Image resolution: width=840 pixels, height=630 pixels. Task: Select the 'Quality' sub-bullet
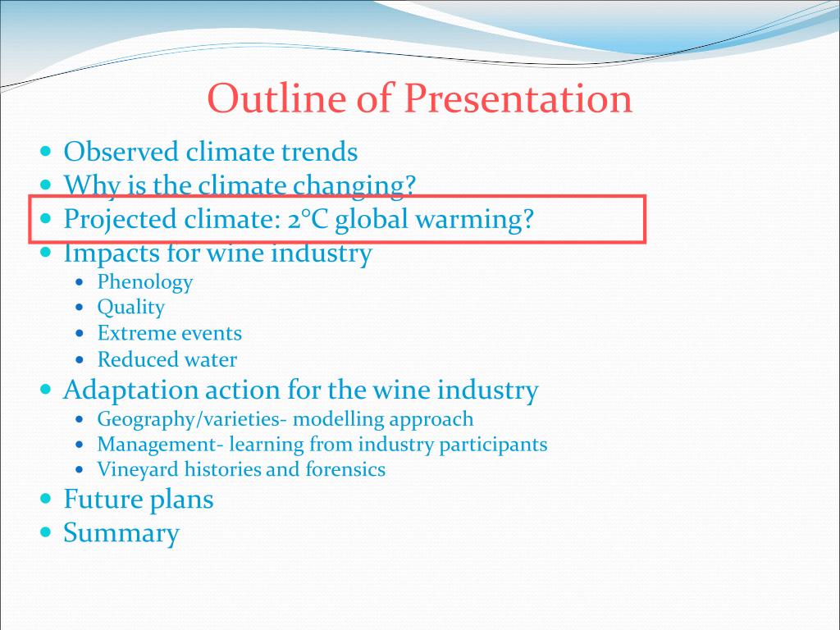(130, 308)
